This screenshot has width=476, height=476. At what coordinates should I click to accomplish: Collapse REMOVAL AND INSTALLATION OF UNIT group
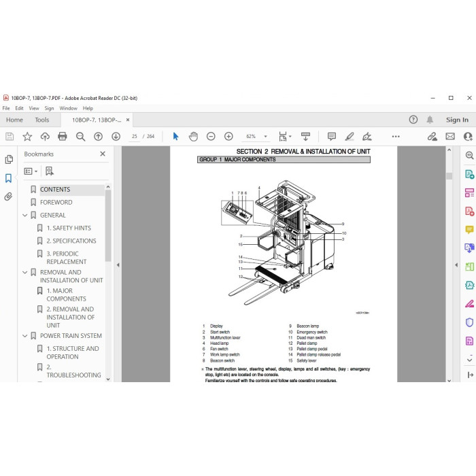coord(25,272)
